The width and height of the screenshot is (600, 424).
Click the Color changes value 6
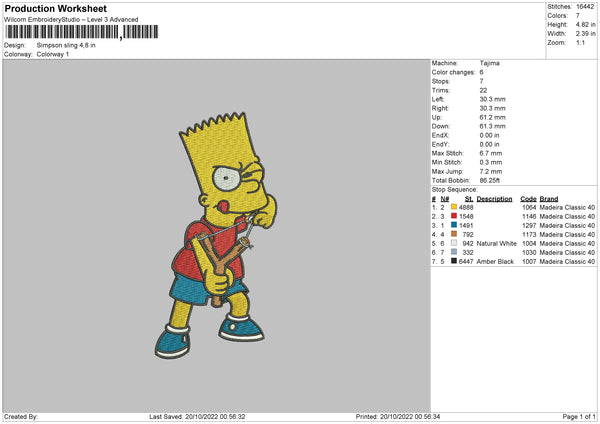click(x=481, y=72)
